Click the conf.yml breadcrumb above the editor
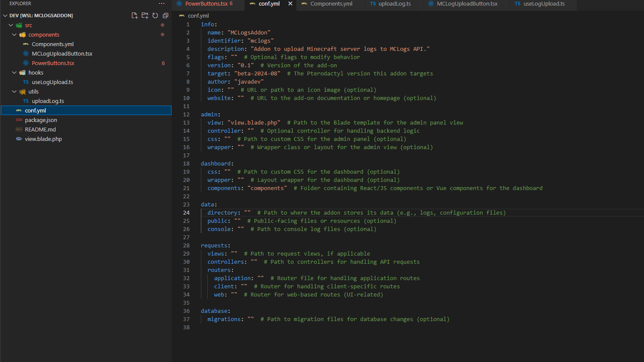The image size is (644, 362). coord(198,16)
